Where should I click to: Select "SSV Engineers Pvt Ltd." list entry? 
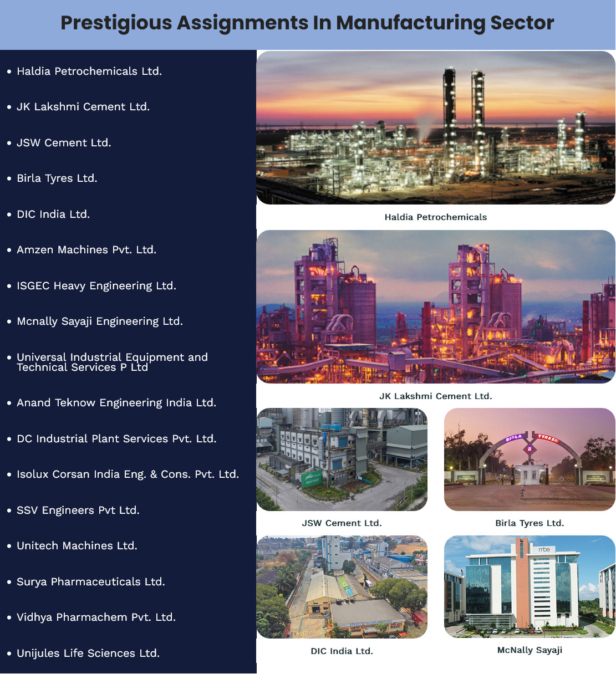[x=78, y=510]
